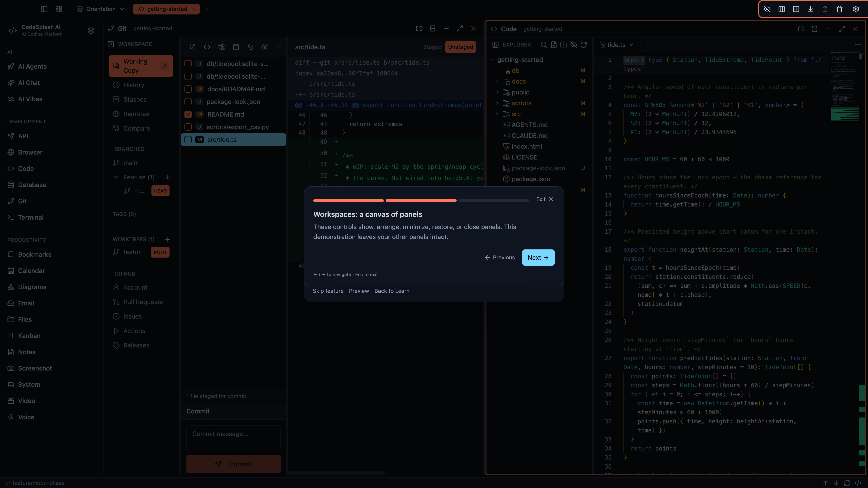
Task: Click the undo arrow in Git toolbar
Action: [250, 47]
